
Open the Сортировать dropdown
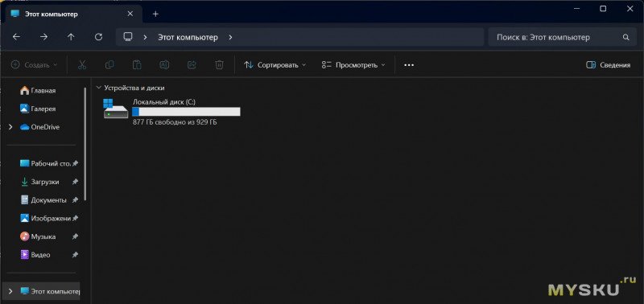275,65
